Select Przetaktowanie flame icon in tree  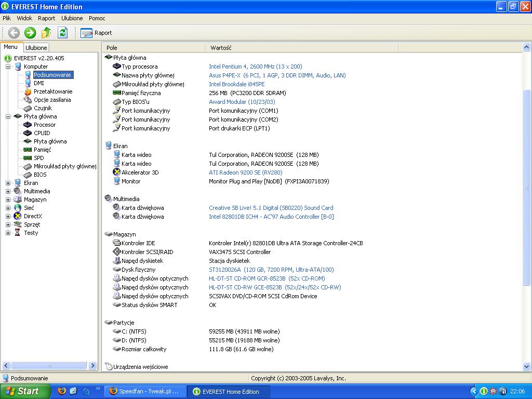pyautogui.click(x=28, y=91)
